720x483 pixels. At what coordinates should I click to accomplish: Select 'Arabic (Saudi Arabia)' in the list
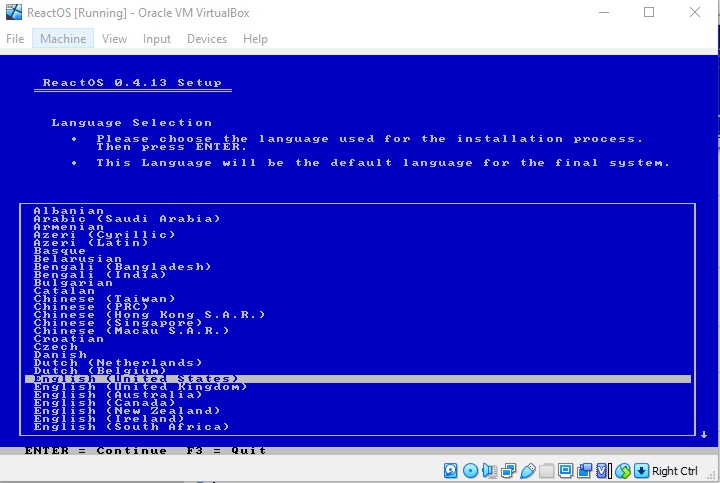coord(358,219)
